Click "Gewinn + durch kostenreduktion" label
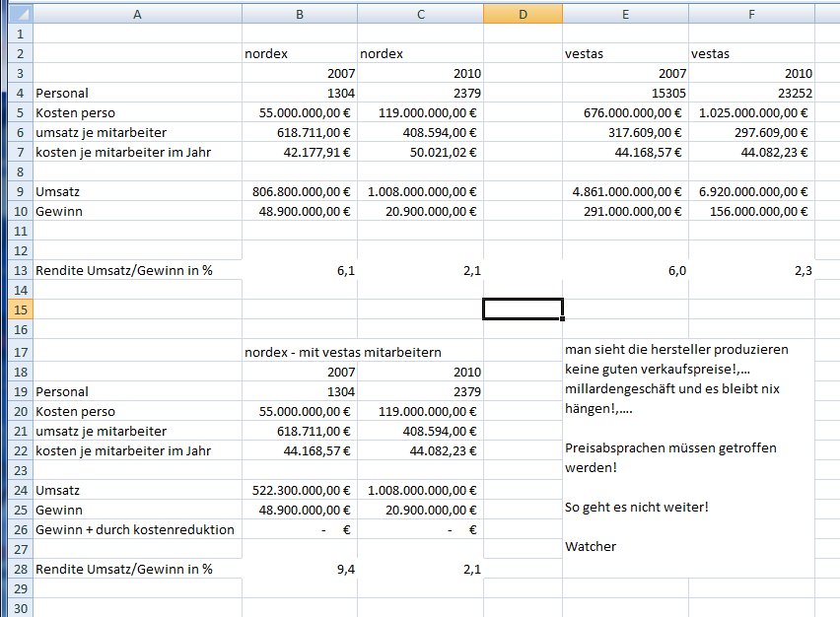 [137, 529]
